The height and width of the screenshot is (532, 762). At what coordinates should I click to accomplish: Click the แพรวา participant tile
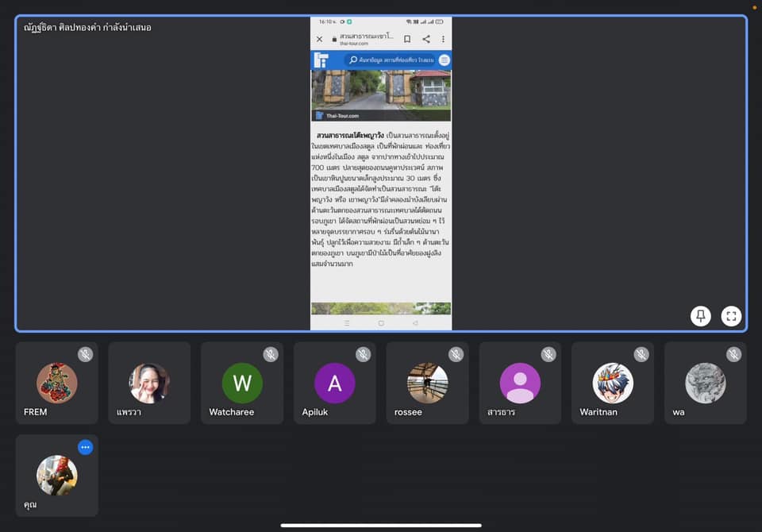coord(149,383)
